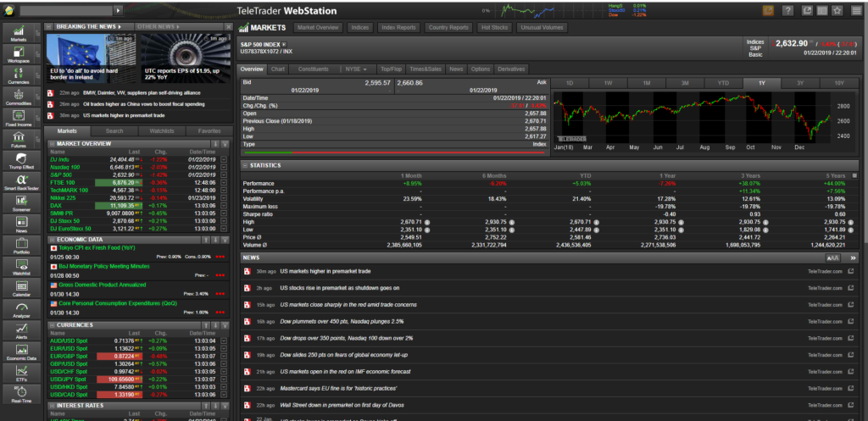Image resolution: width=868 pixels, height=421 pixels.
Task: Open the Analyzer sidebar icon
Action: (21, 309)
